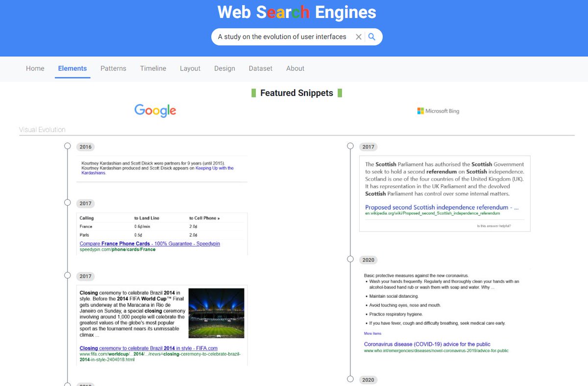
Task: Open the Home tab
Action: [35, 69]
